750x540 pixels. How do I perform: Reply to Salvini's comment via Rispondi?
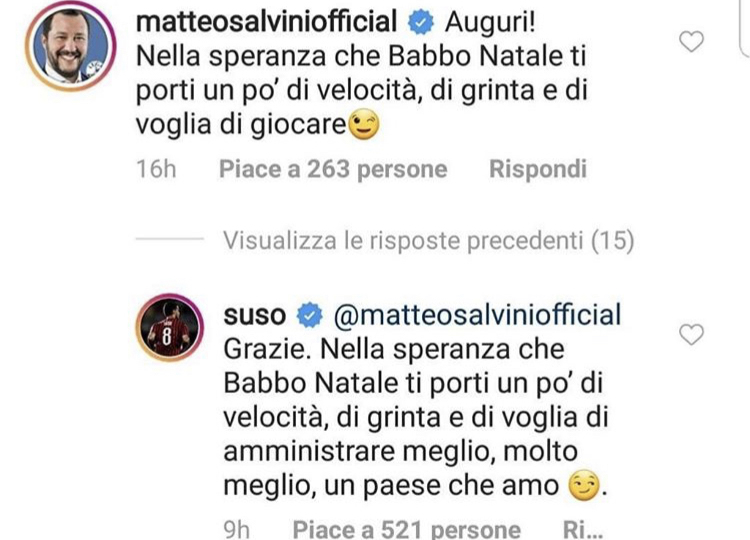pyautogui.click(x=538, y=169)
